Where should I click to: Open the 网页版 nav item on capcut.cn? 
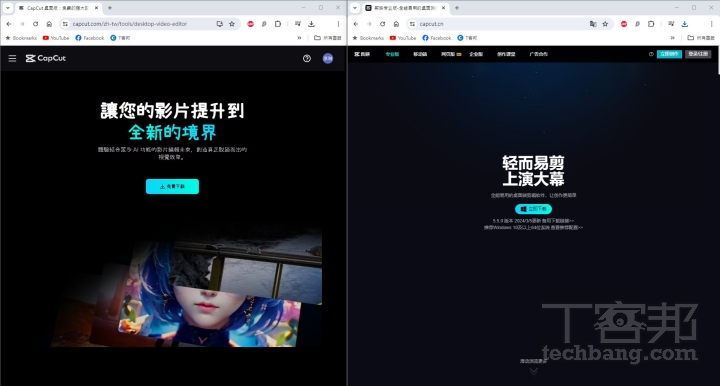450,54
